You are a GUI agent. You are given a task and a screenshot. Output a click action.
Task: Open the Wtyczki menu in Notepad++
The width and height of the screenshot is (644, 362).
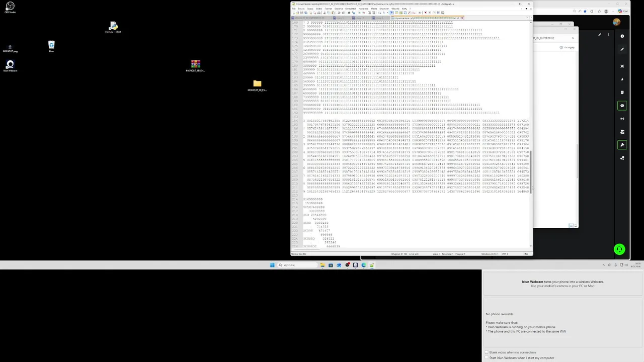coord(396,9)
